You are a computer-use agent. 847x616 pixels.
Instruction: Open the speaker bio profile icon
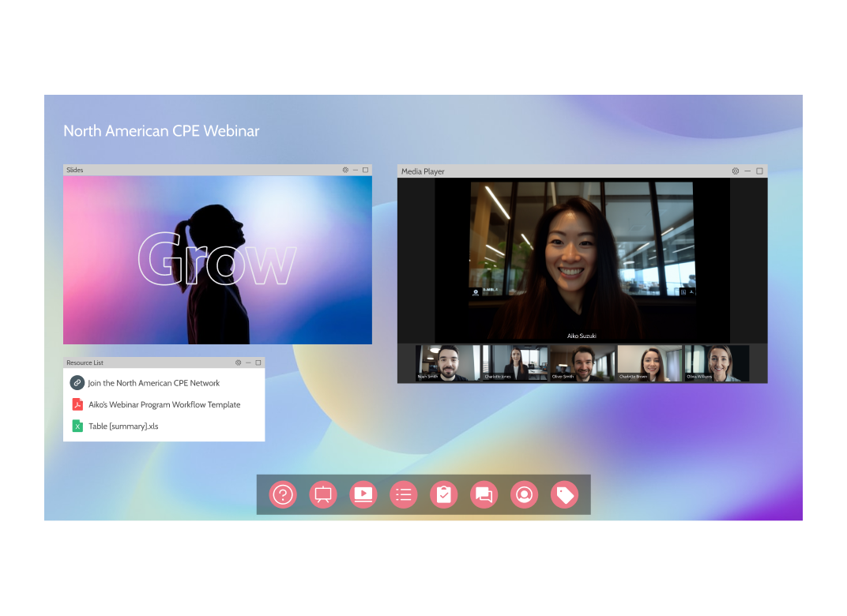pyautogui.click(x=524, y=494)
